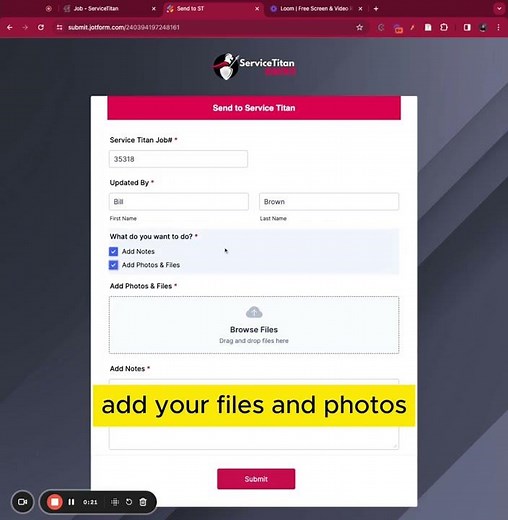Open the Extensions puzzle icon
Screen dimensions: 508x520
click(x=444, y=27)
